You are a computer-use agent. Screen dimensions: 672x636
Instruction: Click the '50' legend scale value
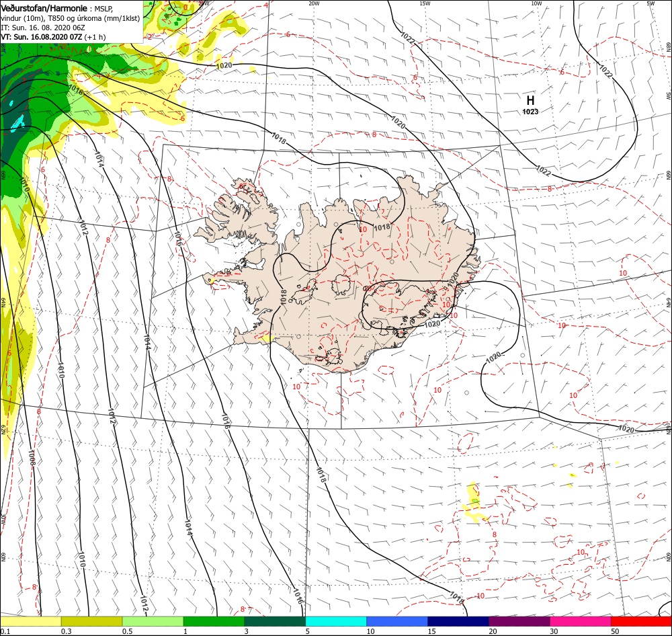point(615,631)
